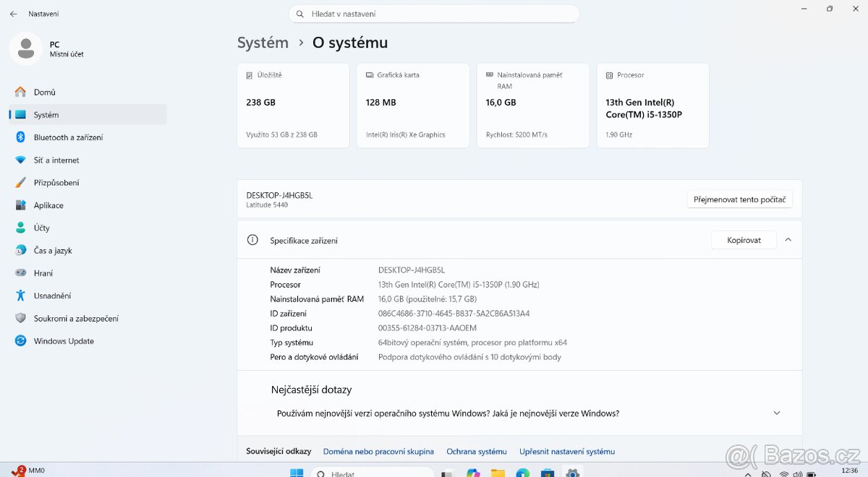The width and height of the screenshot is (868, 477).
Task: Launch Microsoft Edge from the taskbar
Action: pos(522,473)
